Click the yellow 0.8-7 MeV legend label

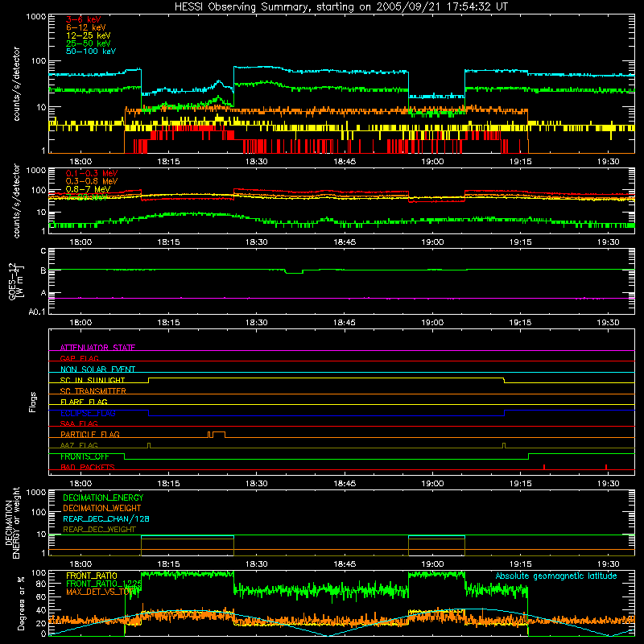point(89,189)
